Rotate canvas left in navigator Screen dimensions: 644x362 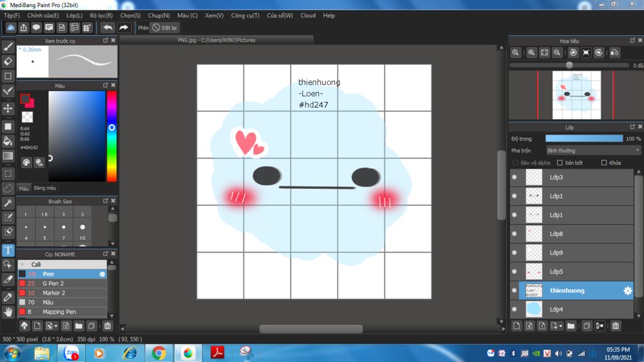point(574,53)
